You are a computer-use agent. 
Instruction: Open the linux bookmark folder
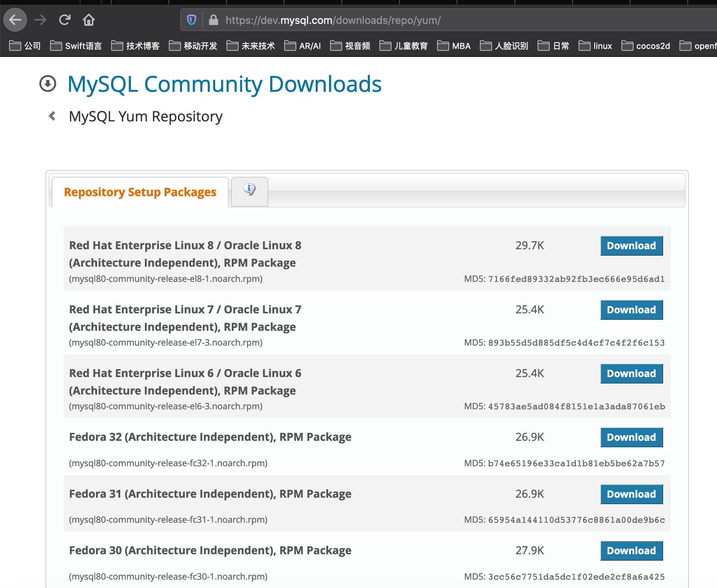click(x=595, y=46)
